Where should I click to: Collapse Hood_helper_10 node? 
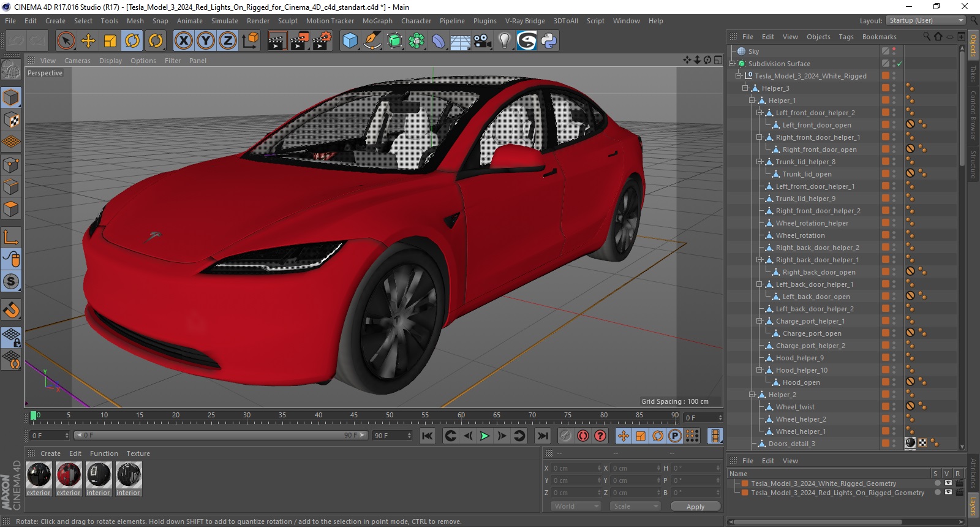[x=759, y=370]
